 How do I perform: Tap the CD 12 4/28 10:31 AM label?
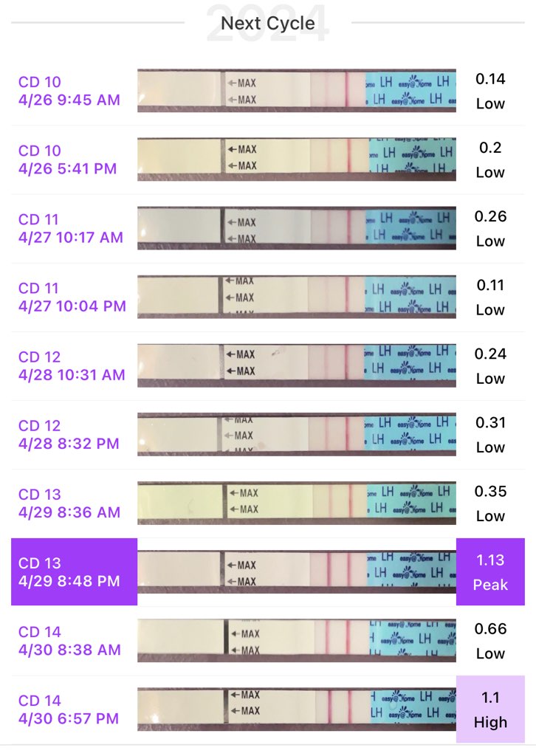pos(72,365)
